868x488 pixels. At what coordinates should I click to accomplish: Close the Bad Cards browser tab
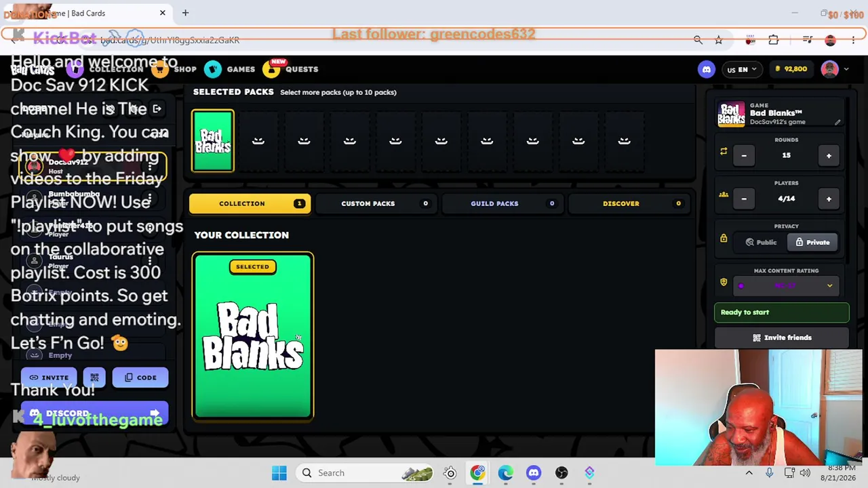(x=163, y=13)
